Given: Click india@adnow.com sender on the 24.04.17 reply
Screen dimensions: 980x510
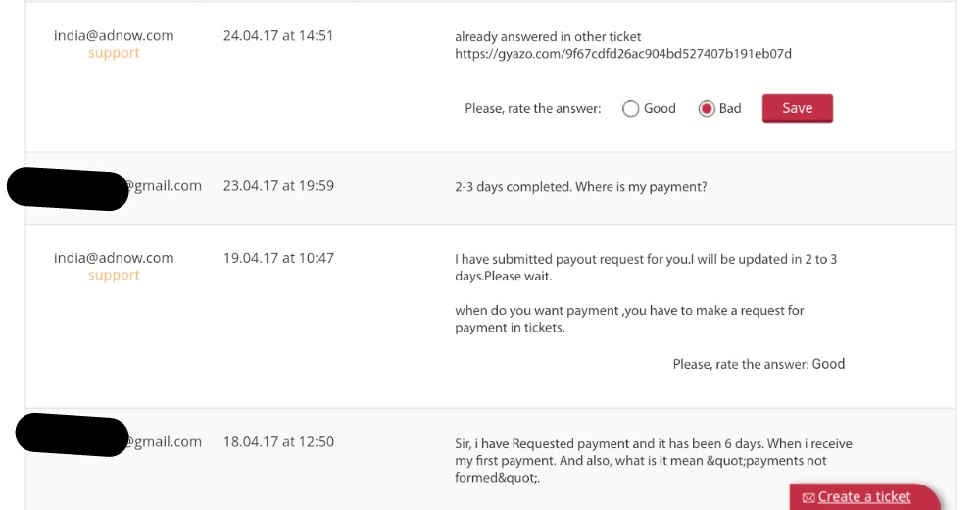Looking at the screenshot, I should pos(114,35).
